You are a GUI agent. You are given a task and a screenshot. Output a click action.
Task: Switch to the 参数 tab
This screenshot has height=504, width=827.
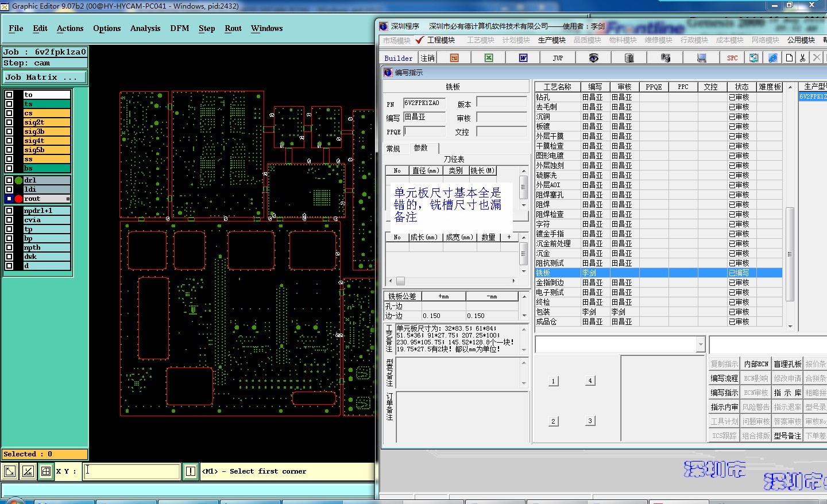coord(421,148)
